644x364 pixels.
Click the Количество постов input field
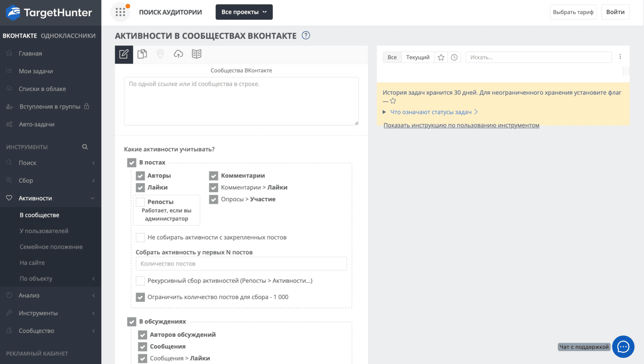click(x=241, y=264)
